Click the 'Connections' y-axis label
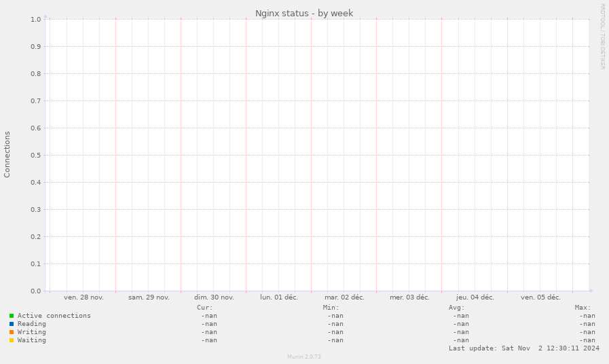 pos(7,155)
